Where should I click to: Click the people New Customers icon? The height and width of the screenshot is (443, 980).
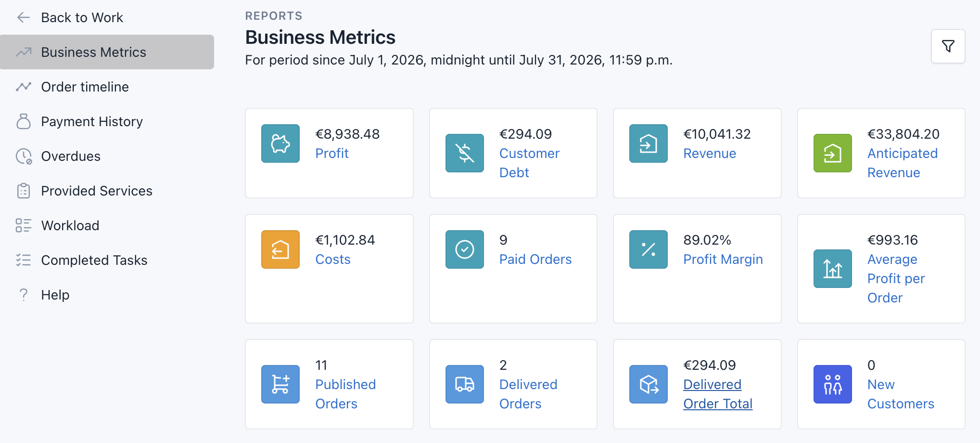click(833, 384)
